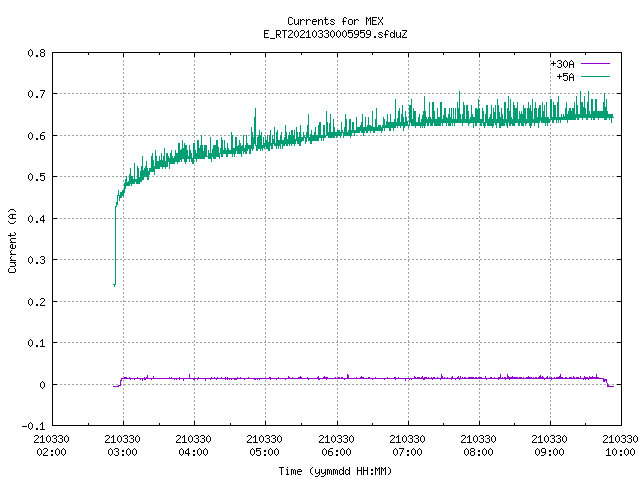The width and height of the screenshot is (640, 480).
Task: Click the +5A legend label
Action: tap(565, 77)
